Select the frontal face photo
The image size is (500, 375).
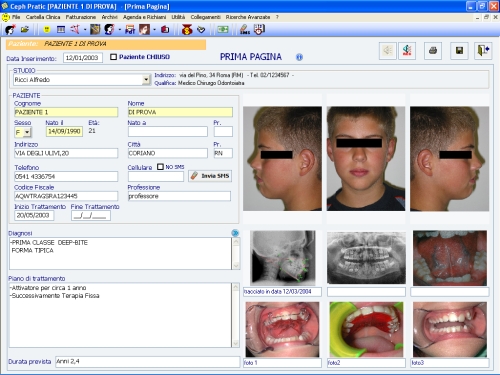[x=366, y=159]
